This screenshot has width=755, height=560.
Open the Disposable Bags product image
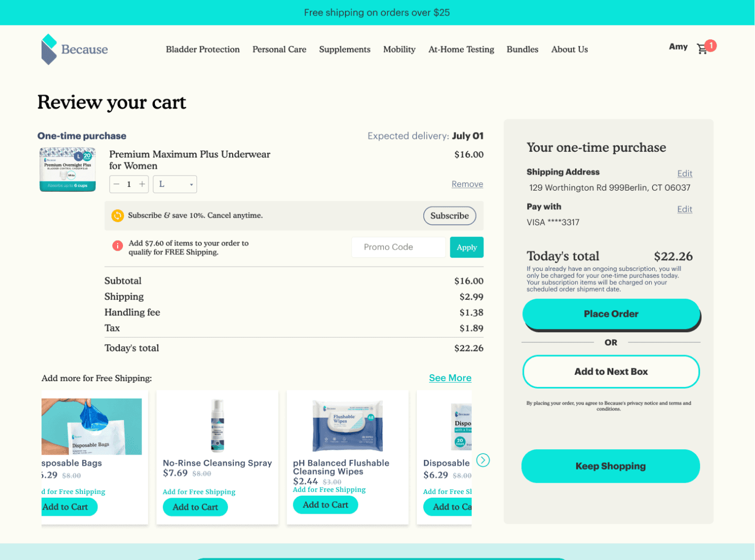[92, 426]
